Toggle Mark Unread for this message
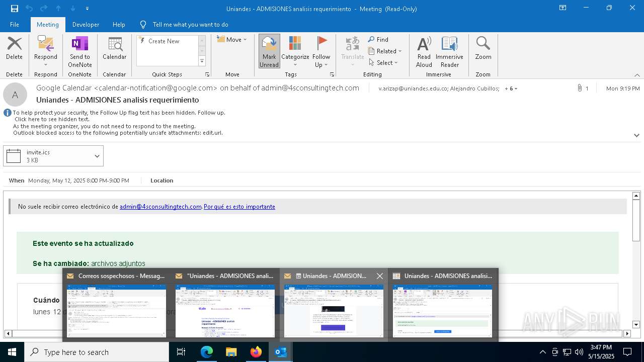 click(269, 52)
